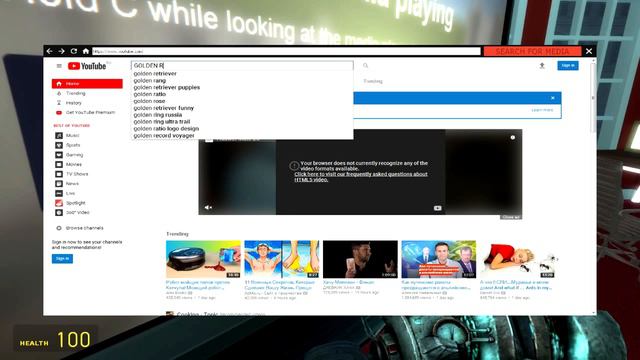Click the info icon on featured video

513,138
